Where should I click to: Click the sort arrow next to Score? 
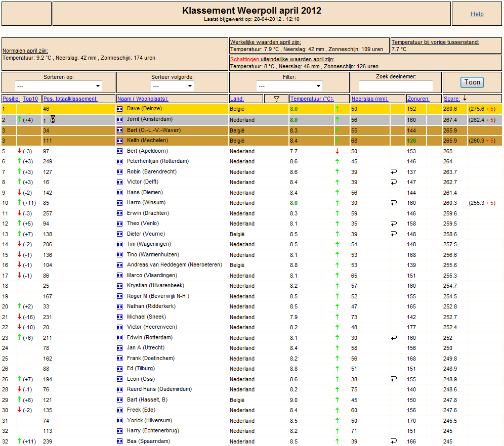pyautogui.click(x=465, y=98)
